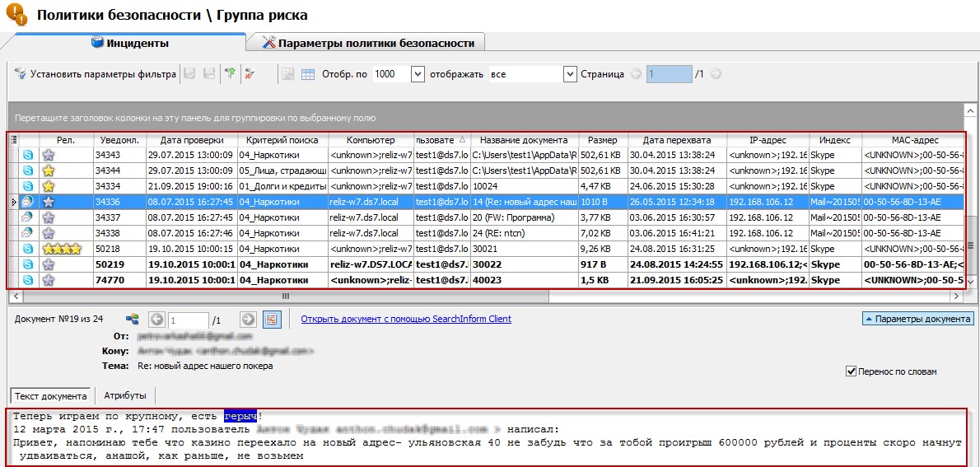Screen dimensions: 980x467
Task: Click the grid vertical scrollbar thumb
Action: 971,245
